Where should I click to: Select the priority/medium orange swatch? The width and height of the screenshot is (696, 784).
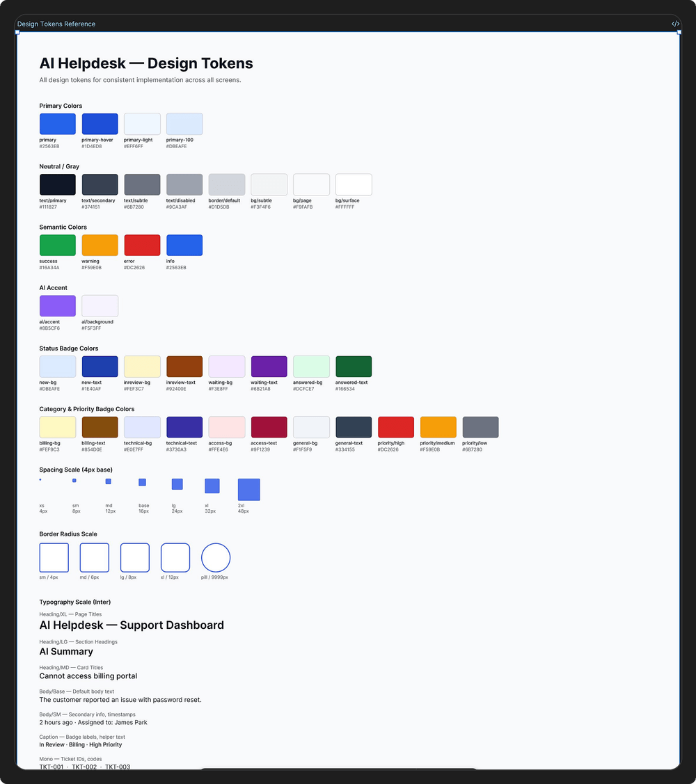point(438,427)
